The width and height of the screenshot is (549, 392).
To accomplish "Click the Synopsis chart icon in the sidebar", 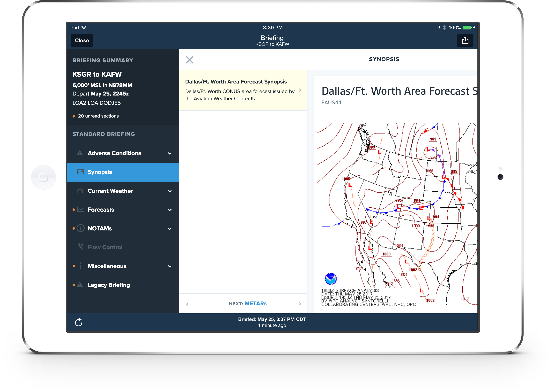I will coord(80,172).
